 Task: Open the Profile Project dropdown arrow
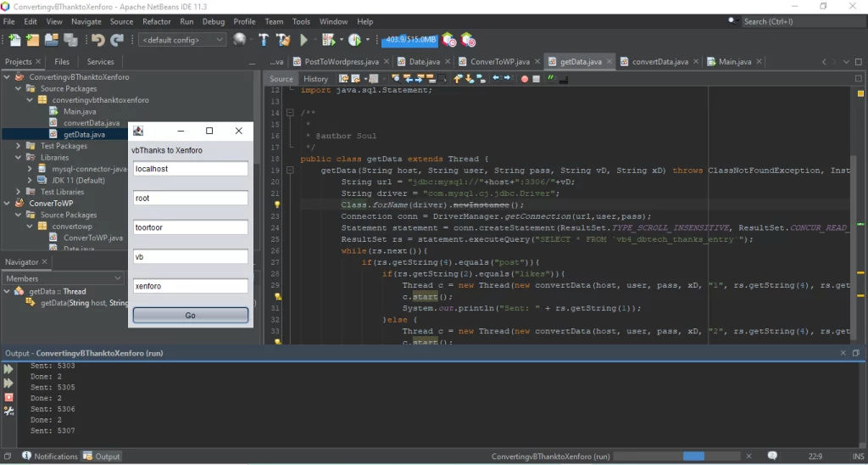[x=368, y=40]
